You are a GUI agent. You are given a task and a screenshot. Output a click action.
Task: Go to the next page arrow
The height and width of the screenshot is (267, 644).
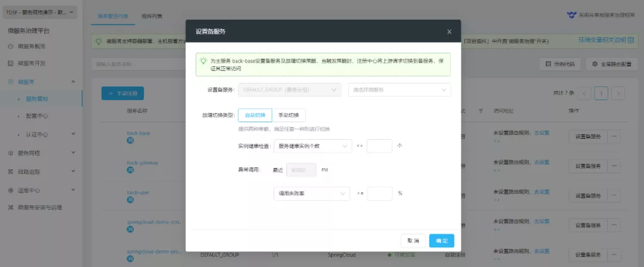click(x=618, y=93)
